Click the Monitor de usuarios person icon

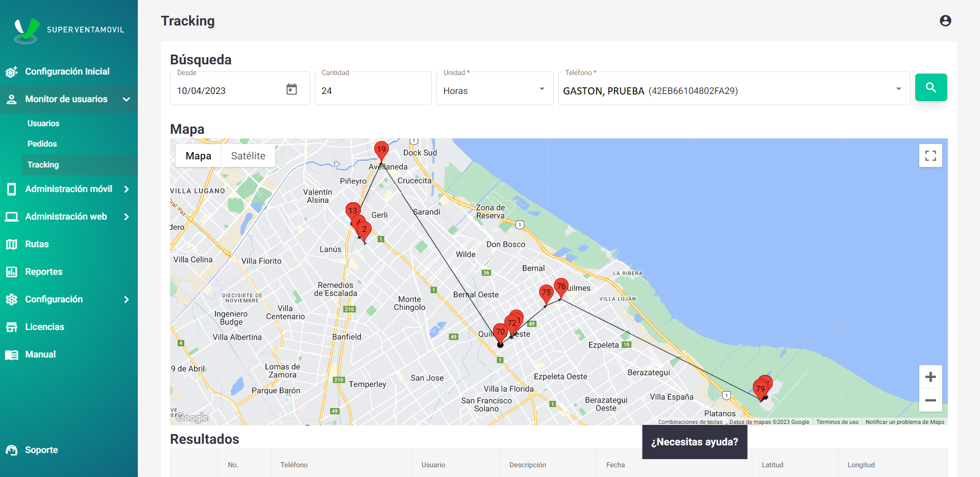click(12, 99)
